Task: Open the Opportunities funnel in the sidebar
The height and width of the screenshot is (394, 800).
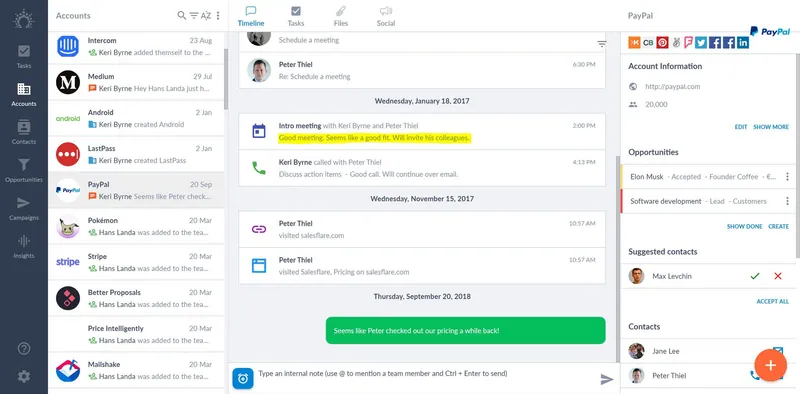Action: (x=23, y=170)
